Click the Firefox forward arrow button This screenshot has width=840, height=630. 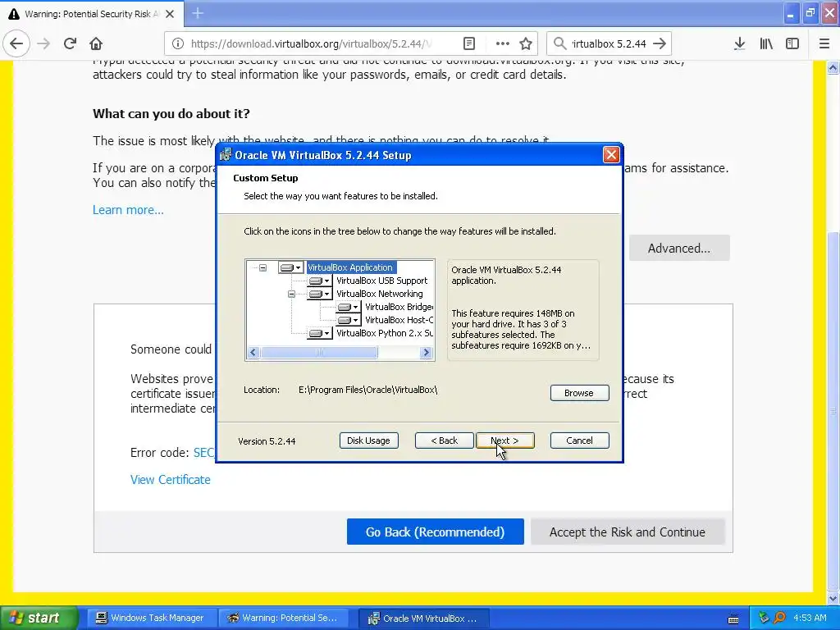[44, 43]
